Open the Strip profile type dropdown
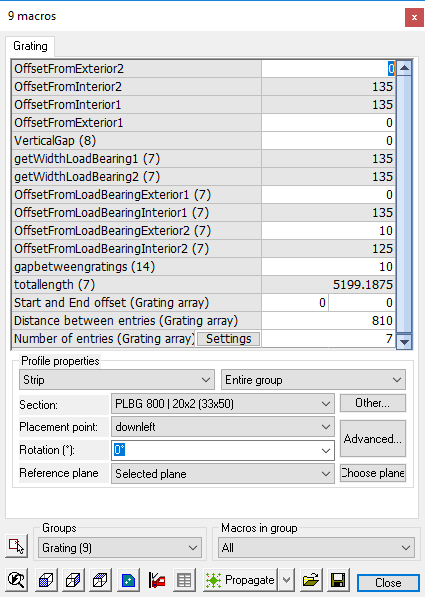425x597 pixels. tap(117, 380)
